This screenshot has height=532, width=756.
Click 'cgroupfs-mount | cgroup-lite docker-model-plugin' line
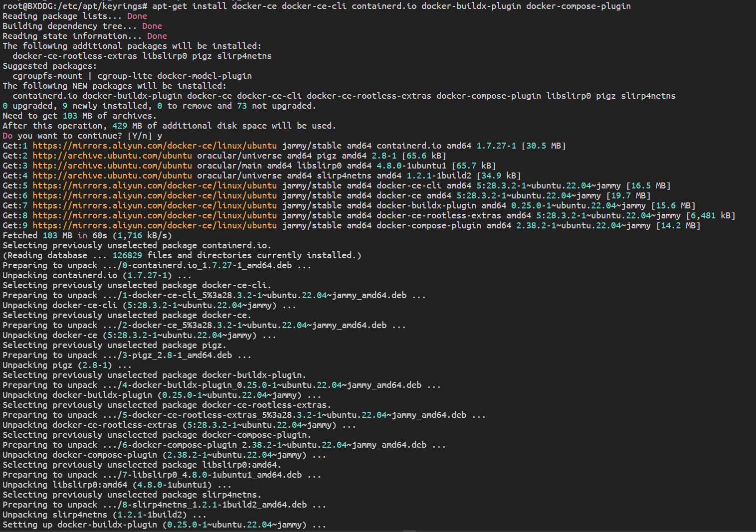click(x=132, y=76)
